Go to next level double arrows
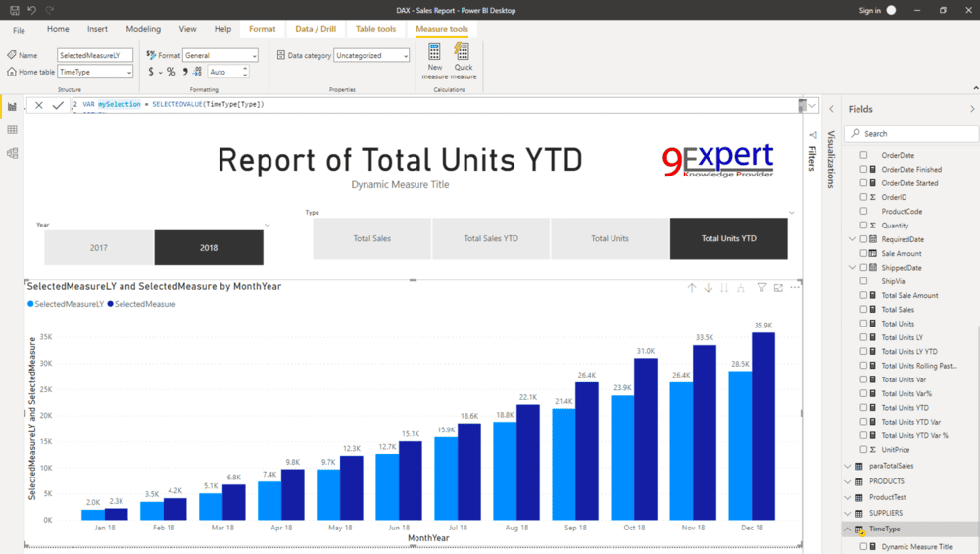The height and width of the screenshot is (554, 980). click(x=724, y=288)
